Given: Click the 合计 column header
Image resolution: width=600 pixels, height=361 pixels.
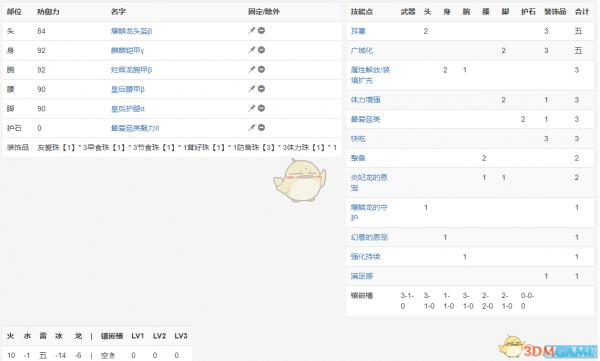Looking at the screenshot, I should [x=582, y=11].
